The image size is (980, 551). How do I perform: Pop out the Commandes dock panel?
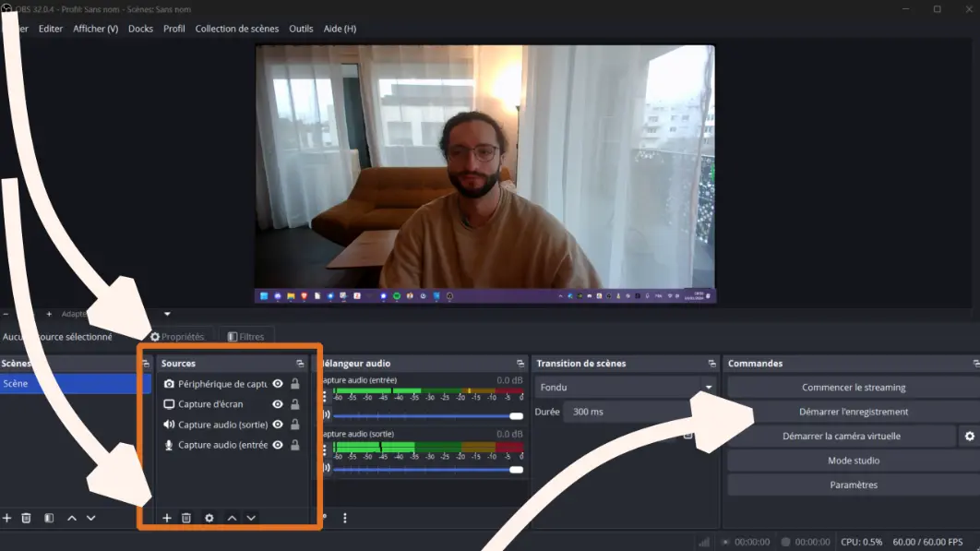[975, 364]
